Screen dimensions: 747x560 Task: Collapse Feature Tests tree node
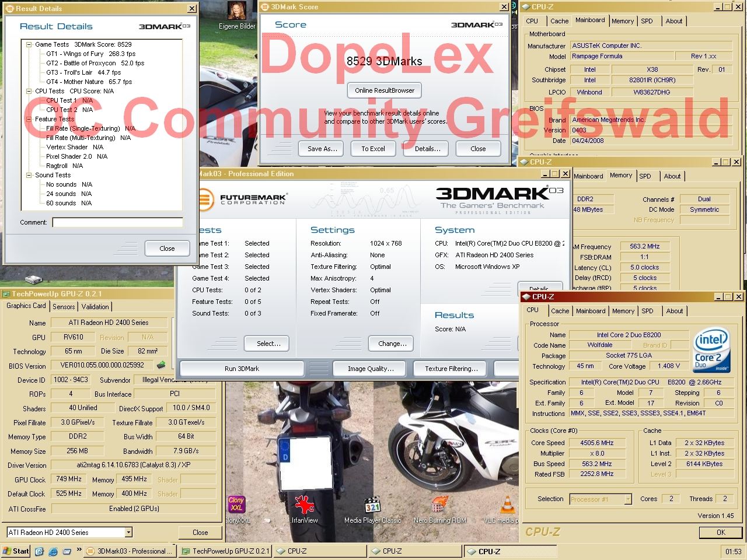(x=29, y=119)
